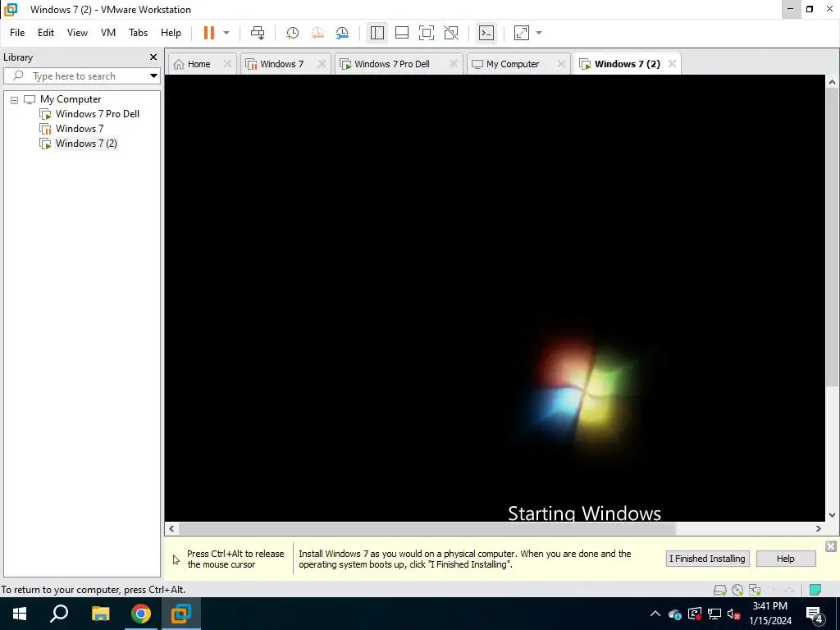This screenshot has width=840, height=630.
Task: Click the scroll down arrow beside VM
Action: [x=832, y=515]
